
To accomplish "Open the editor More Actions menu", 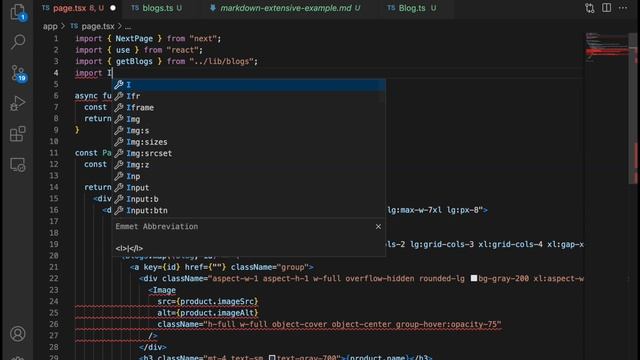I will (x=623, y=8).
